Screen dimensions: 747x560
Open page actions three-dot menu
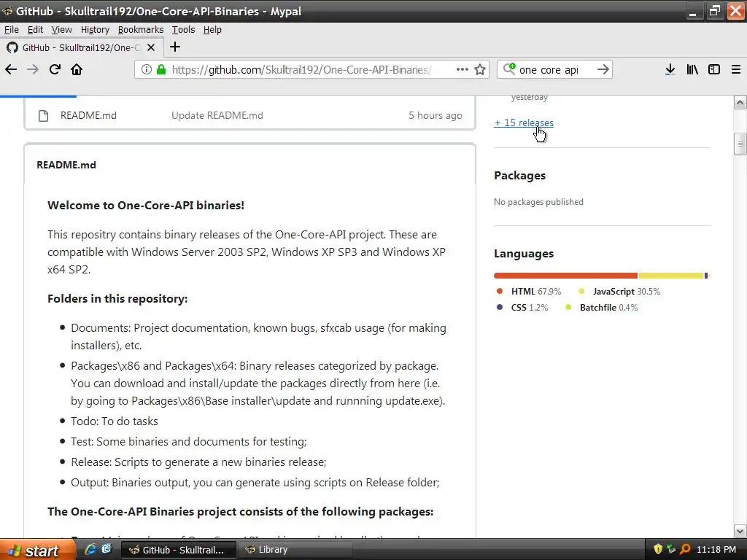click(462, 69)
